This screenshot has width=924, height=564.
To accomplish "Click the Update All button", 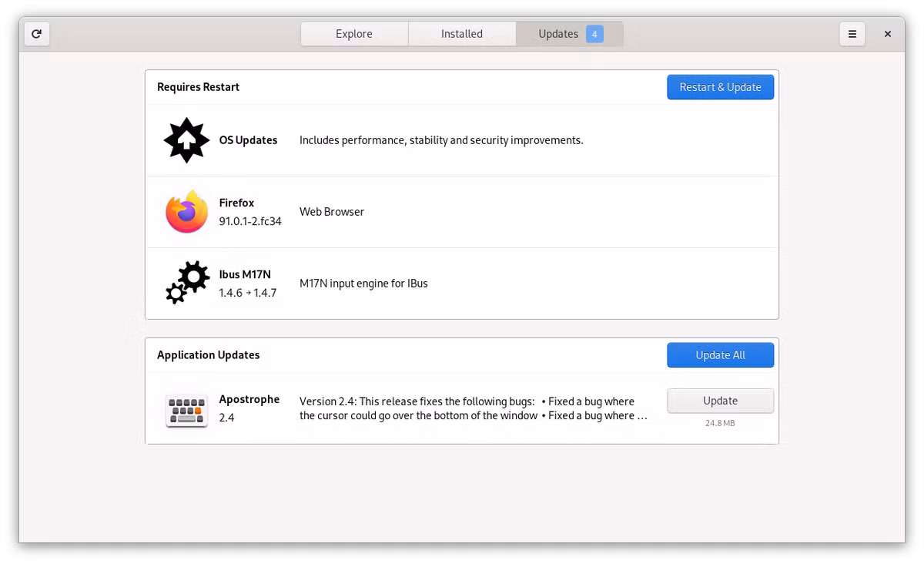I will pos(720,355).
